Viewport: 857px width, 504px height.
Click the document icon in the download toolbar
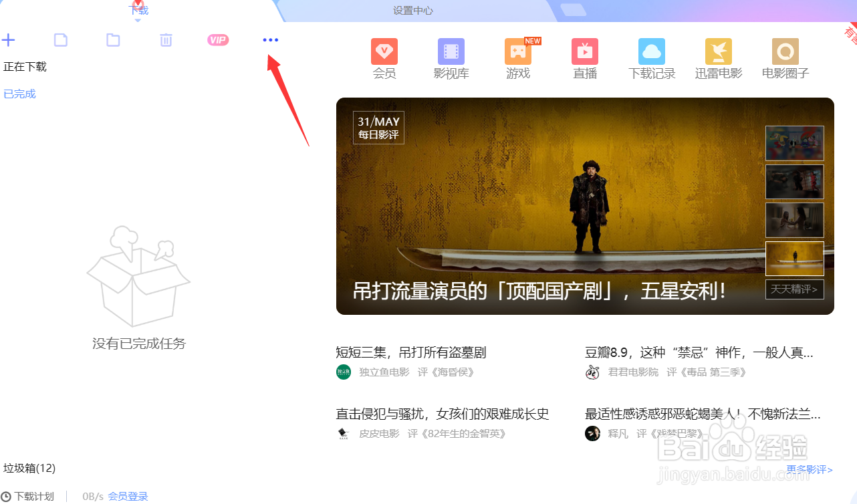point(61,40)
